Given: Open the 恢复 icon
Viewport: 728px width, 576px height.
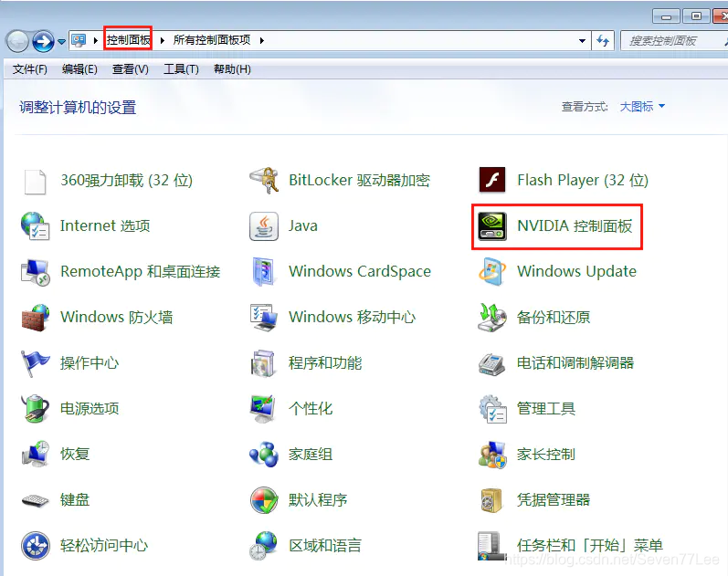Looking at the screenshot, I should 35,455.
